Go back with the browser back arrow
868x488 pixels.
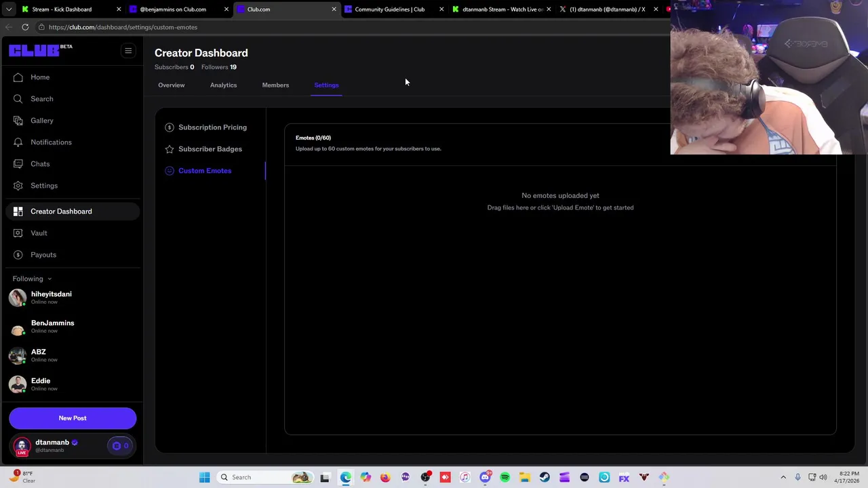pos(8,27)
